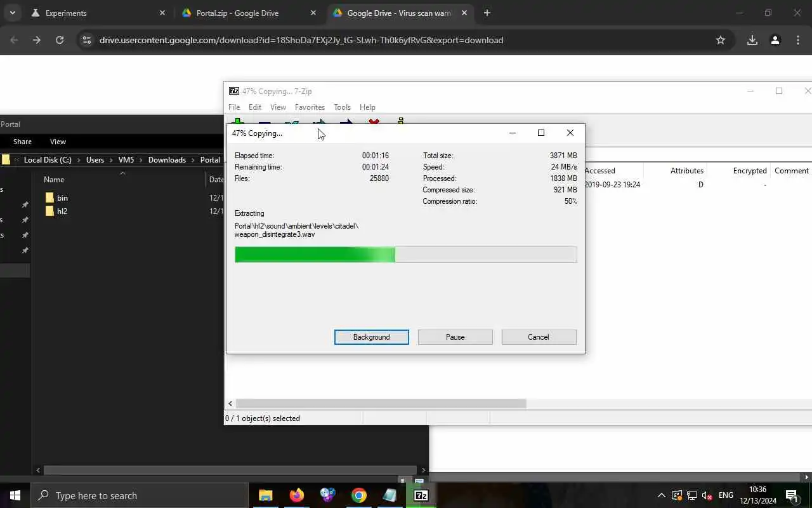Open Windows Start menu
812x508 pixels.
pyautogui.click(x=15, y=495)
